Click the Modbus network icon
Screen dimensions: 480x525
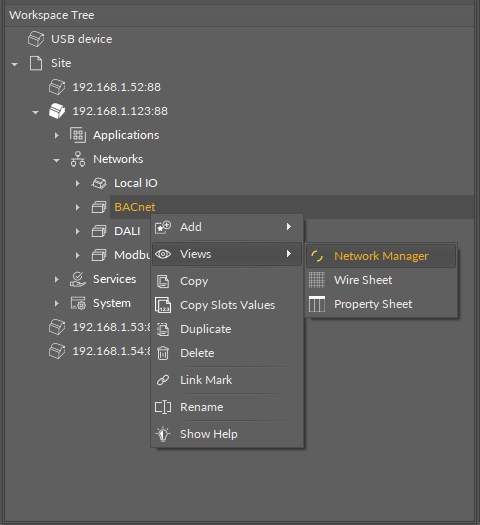click(99, 255)
